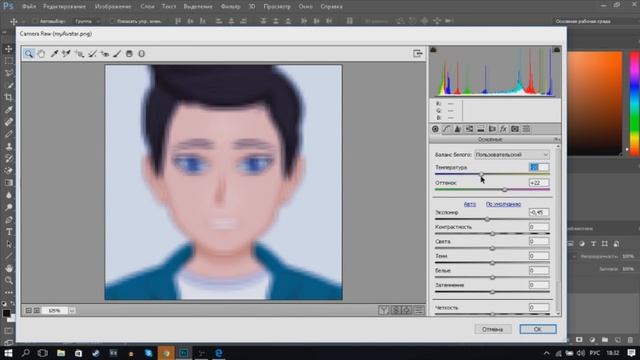This screenshot has height=360, width=640.
Task: Open the Edit (Редактирование) menu in Photoshop
Action: (64, 7)
